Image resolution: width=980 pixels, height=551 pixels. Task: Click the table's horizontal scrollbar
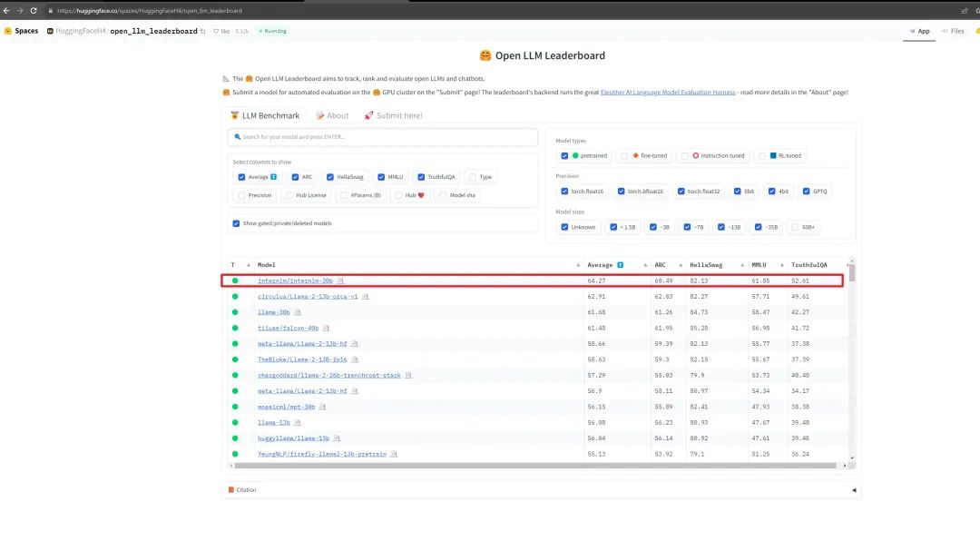click(x=535, y=466)
